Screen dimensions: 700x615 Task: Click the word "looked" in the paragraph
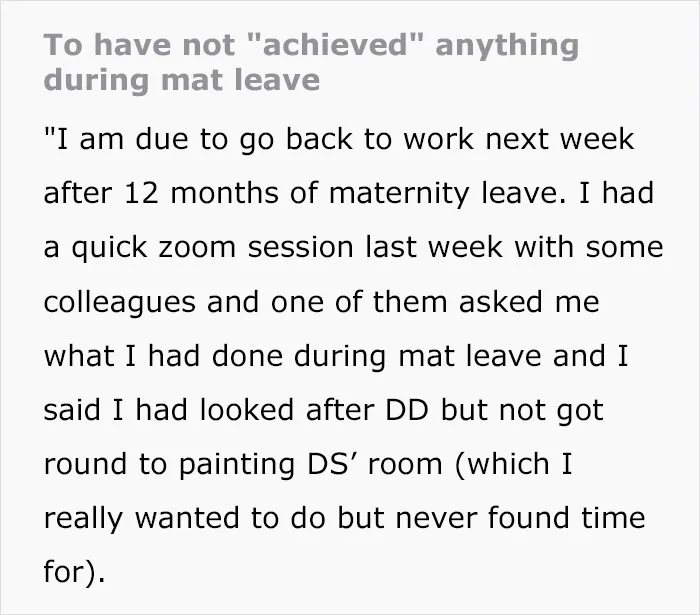(246, 410)
